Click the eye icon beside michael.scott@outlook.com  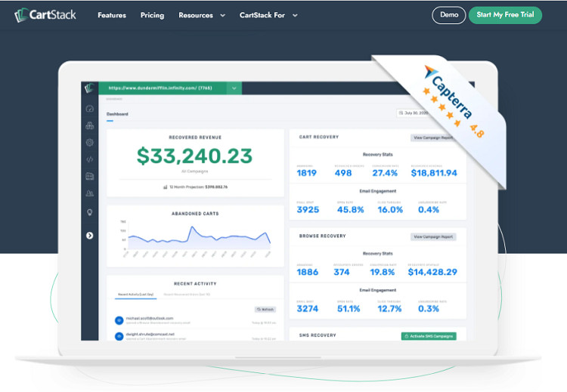point(119,320)
